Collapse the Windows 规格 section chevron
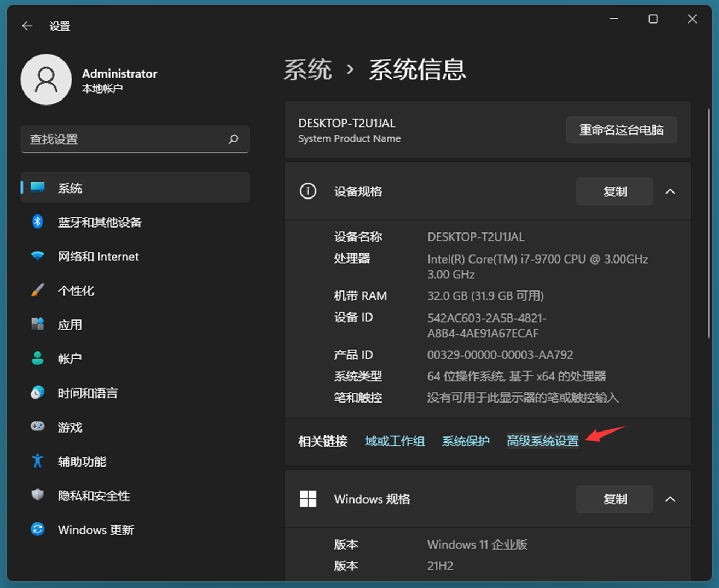This screenshot has width=719, height=588. tap(670, 499)
